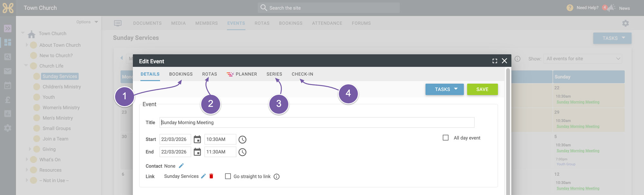The width and height of the screenshot is (644, 195).
Task: Open the End date calendar picker
Action: 197,152
